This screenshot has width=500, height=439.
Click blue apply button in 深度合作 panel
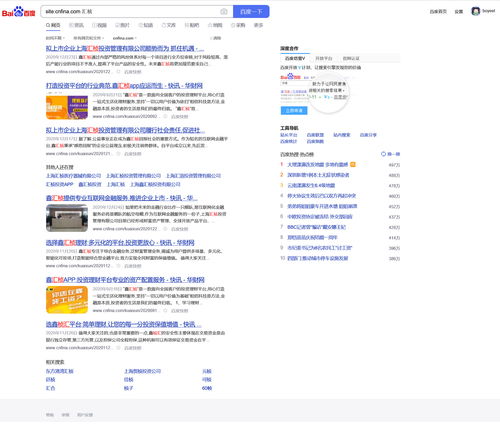[294, 110]
